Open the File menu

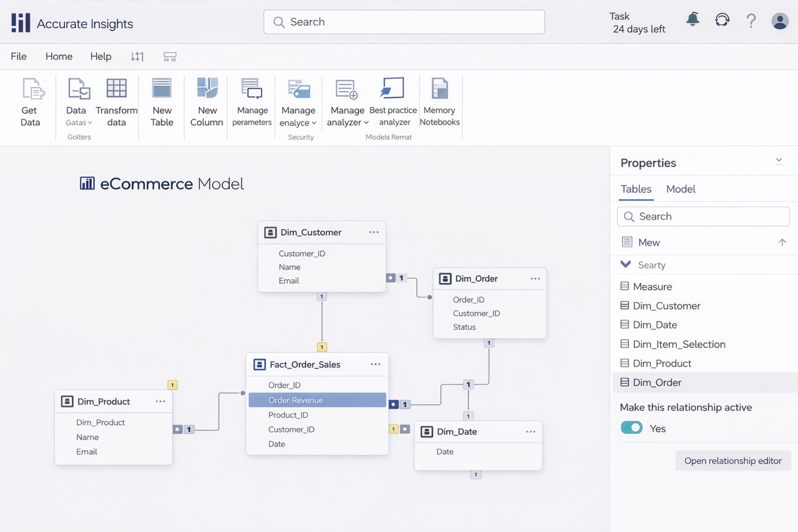pos(19,56)
